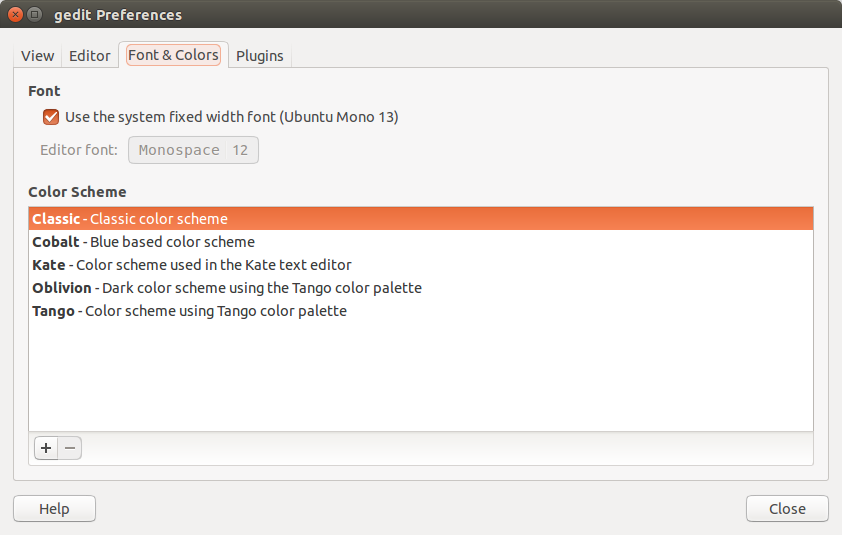Click the Close button at the bottom

pos(787,509)
